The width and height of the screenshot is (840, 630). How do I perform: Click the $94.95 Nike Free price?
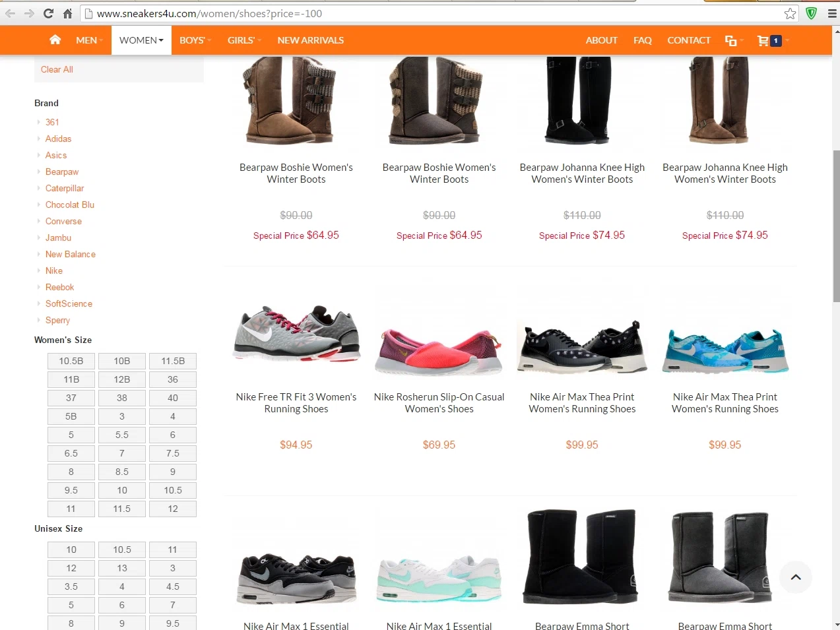(296, 445)
